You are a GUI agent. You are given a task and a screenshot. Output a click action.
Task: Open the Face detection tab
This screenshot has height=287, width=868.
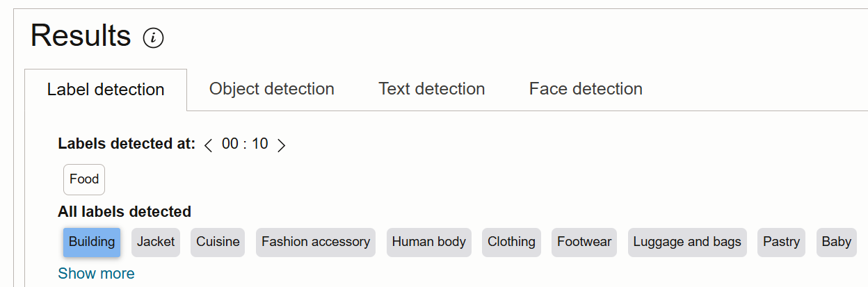point(586,89)
